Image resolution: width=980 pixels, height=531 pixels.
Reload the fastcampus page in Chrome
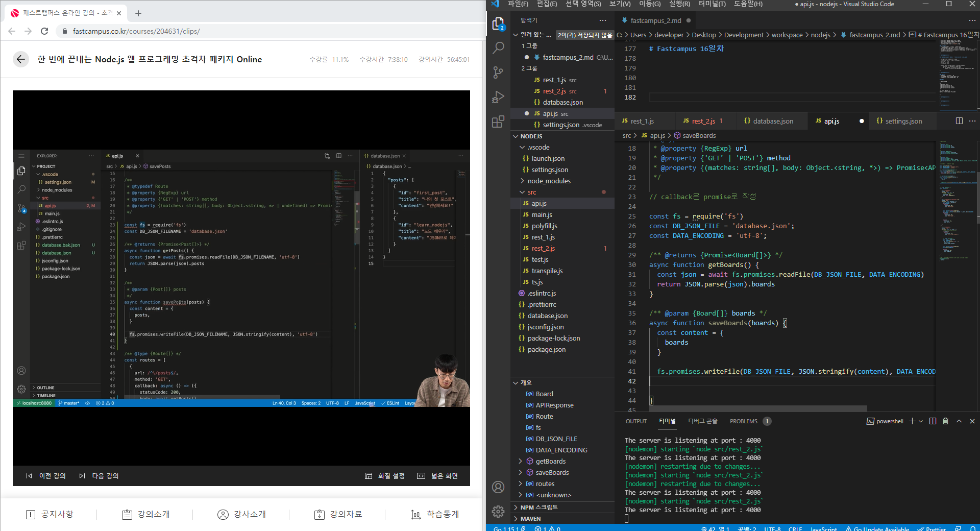[44, 31]
